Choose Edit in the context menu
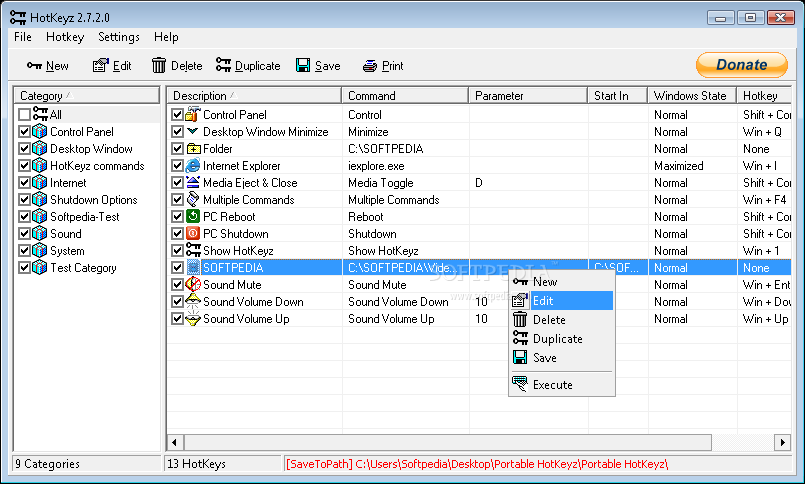805x484 pixels. tap(562, 301)
